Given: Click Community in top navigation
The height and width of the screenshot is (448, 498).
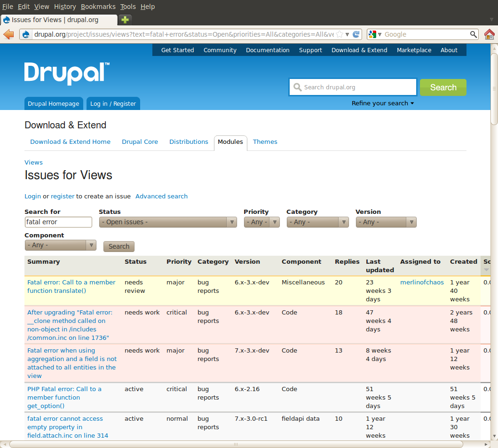Looking at the screenshot, I should tap(220, 50).
